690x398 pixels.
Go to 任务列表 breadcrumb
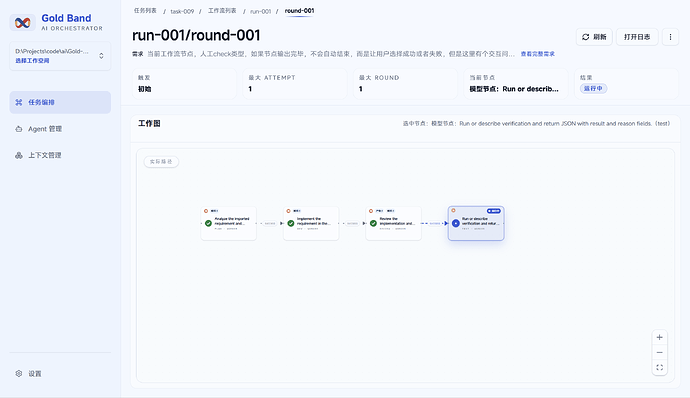(145, 11)
